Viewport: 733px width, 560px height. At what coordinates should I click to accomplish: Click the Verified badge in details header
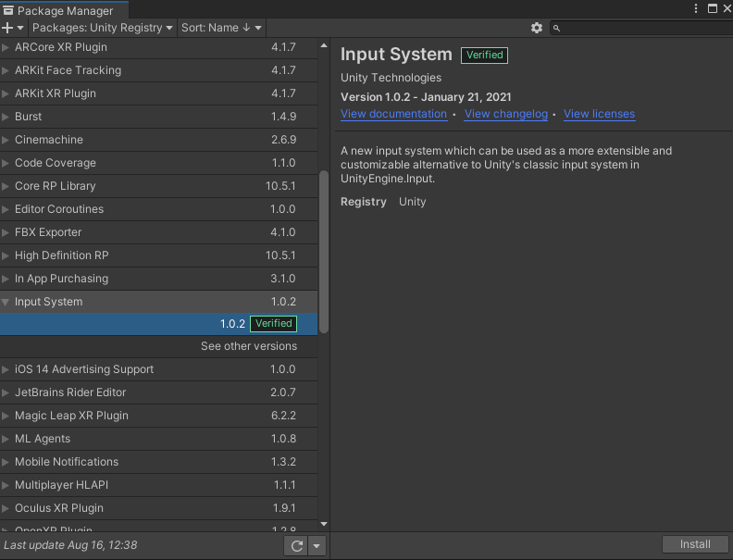[x=484, y=56]
